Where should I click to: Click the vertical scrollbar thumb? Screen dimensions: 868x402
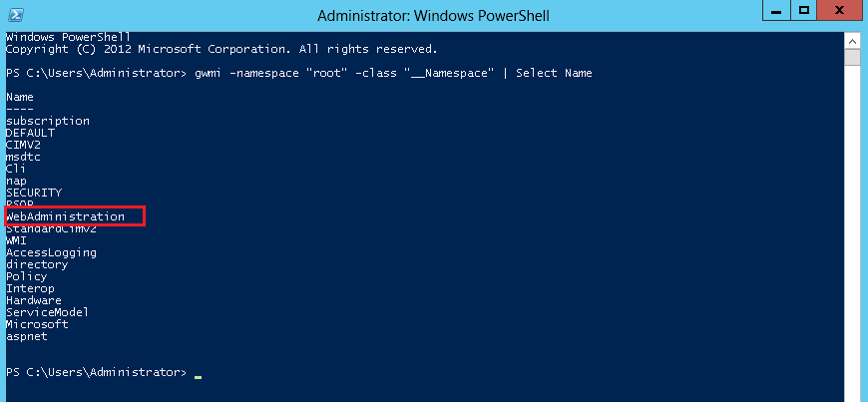[x=852, y=58]
